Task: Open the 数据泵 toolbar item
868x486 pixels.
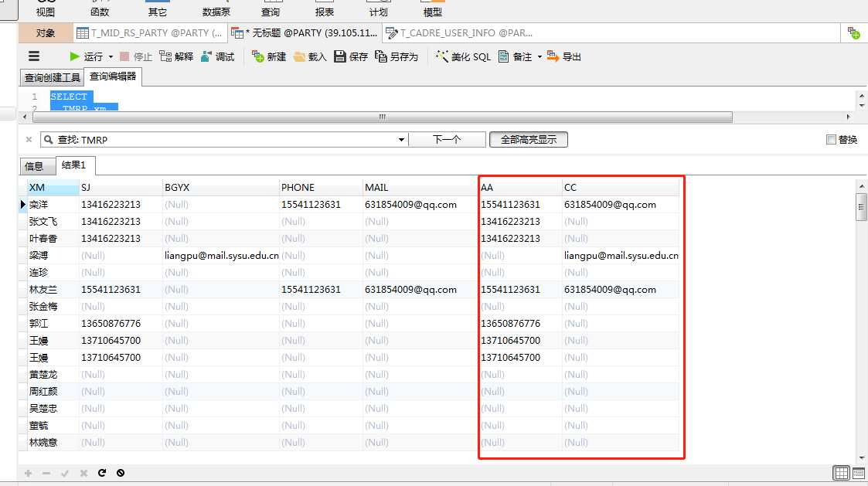Action: (x=216, y=10)
